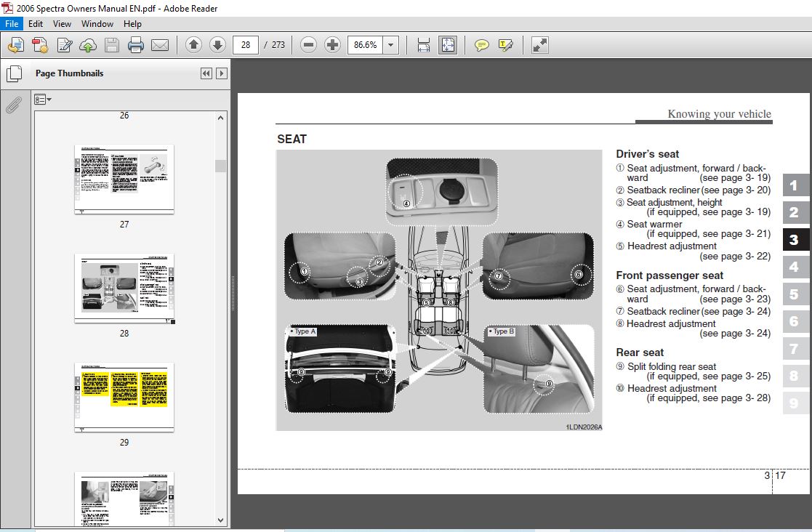Click the Send email envelope icon

160,45
